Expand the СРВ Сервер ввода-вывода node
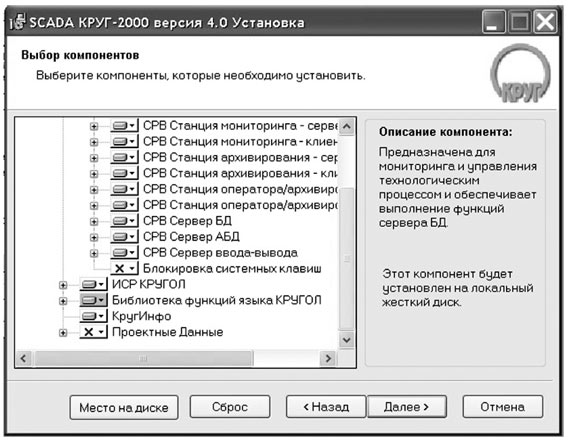This screenshot has width=570, height=443. (94, 253)
